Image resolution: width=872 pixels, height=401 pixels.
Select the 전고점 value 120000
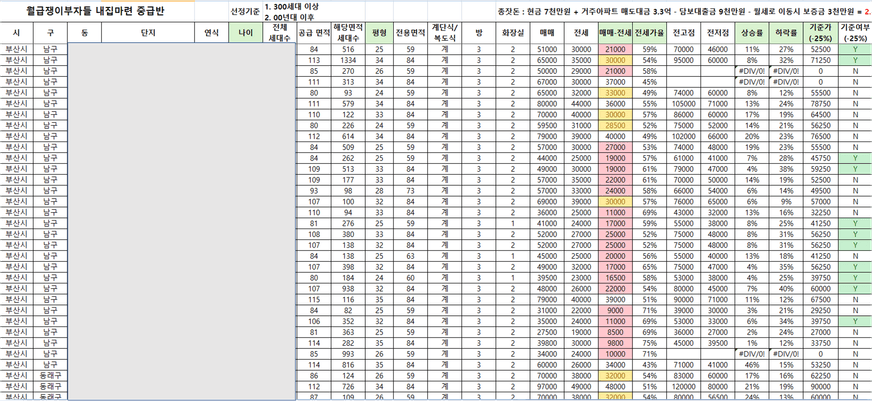pos(683,386)
